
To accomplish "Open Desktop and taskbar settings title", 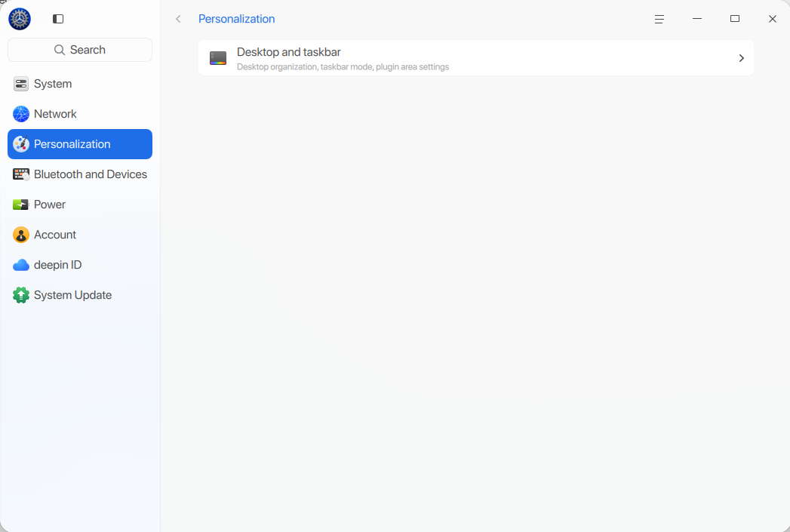I will (x=289, y=52).
